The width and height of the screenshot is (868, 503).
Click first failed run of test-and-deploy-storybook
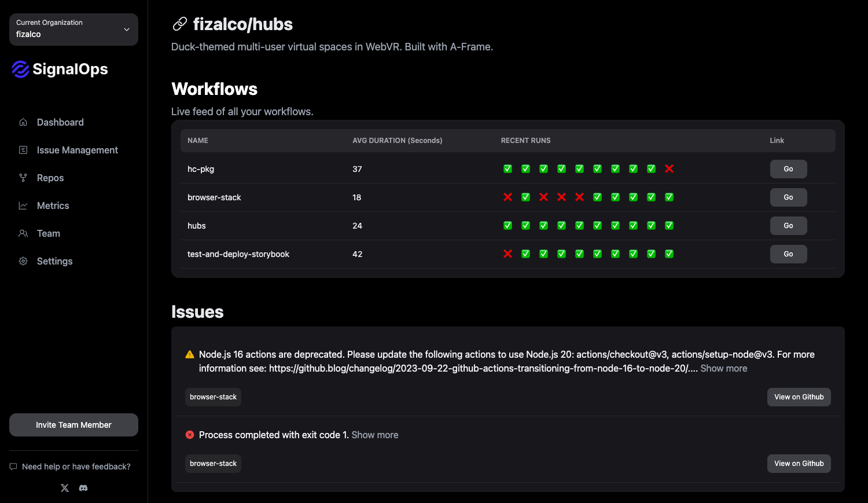click(507, 254)
